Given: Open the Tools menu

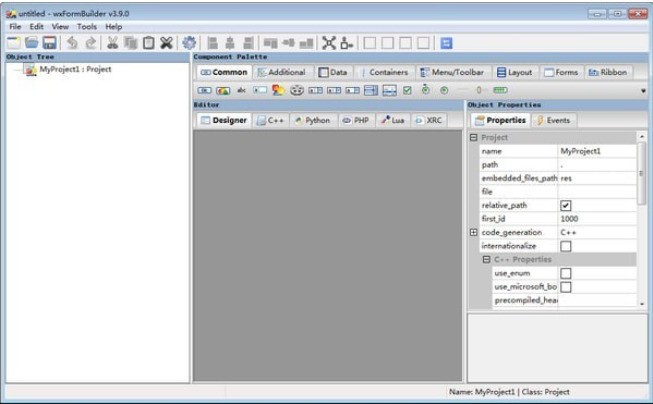Looking at the screenshot, I should pyautogui.click(x=87, y=27).
